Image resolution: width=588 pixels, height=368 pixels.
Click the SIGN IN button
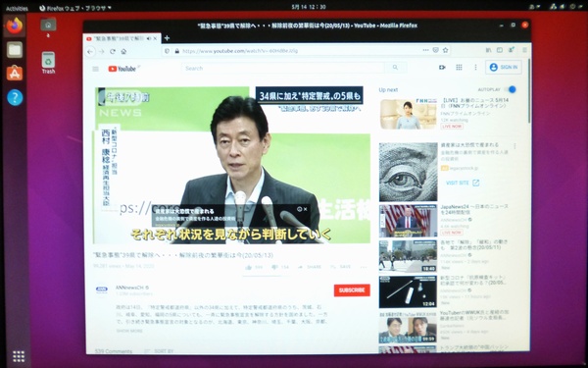pos(504,67)
